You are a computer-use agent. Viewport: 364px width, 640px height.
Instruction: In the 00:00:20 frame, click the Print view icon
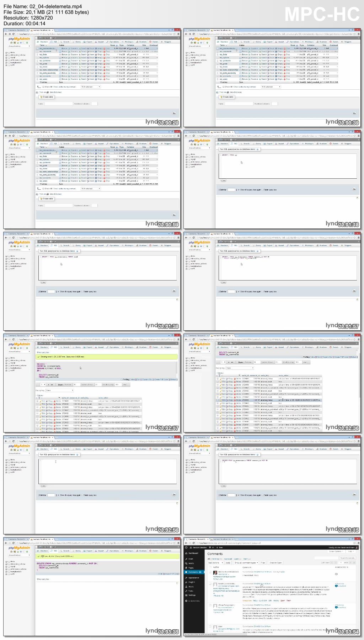coord(38,92)
